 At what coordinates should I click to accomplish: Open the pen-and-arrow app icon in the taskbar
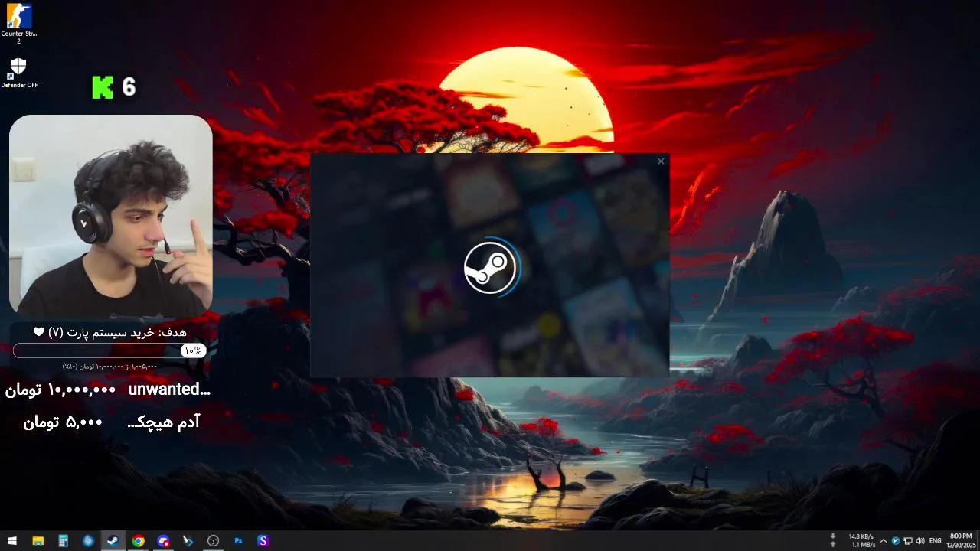tap(188, 540)
